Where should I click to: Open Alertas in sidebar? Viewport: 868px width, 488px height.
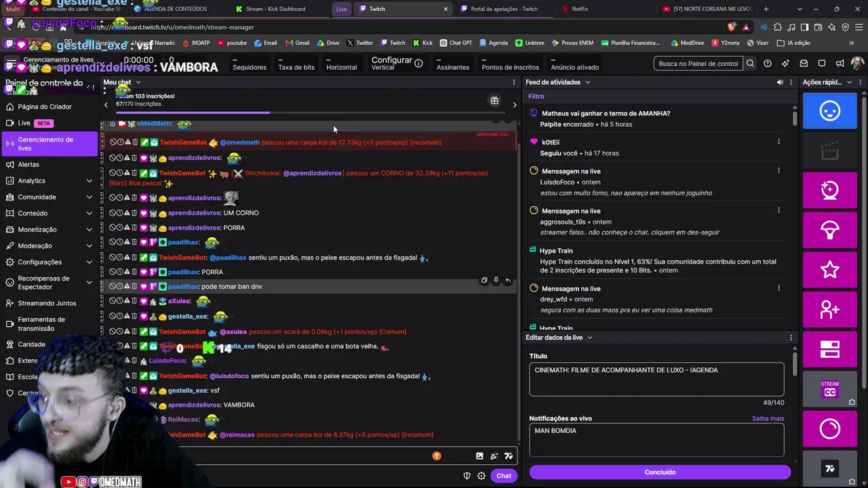click(49, 165)
